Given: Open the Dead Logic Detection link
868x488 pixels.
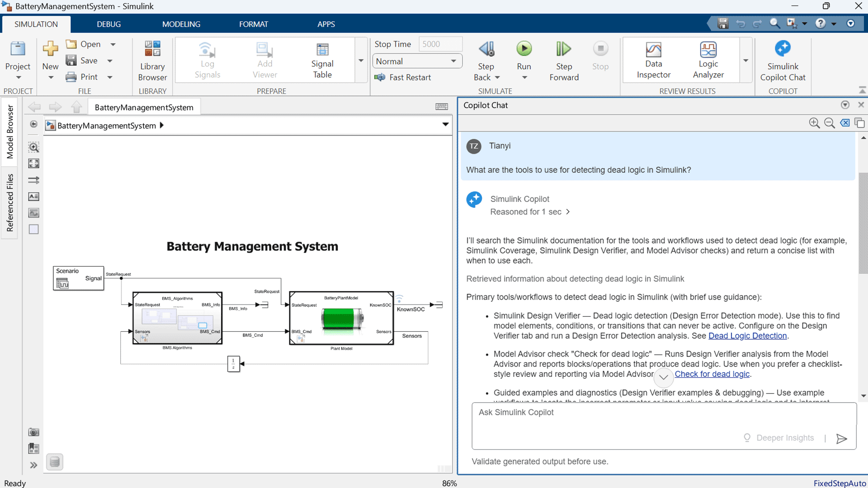Looking at the screenshot, I should point(747,336).
